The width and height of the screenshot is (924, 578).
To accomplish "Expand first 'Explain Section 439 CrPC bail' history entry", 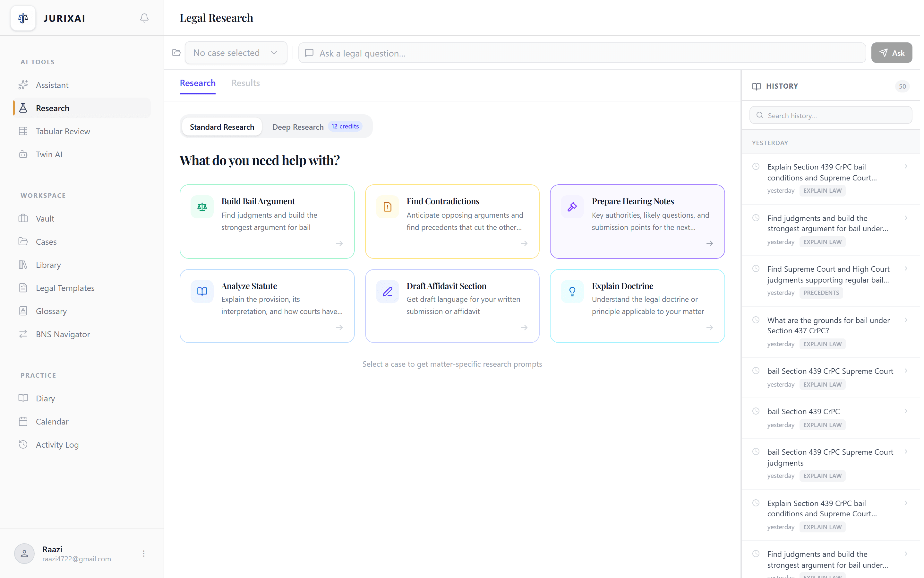I will [906, 167].
